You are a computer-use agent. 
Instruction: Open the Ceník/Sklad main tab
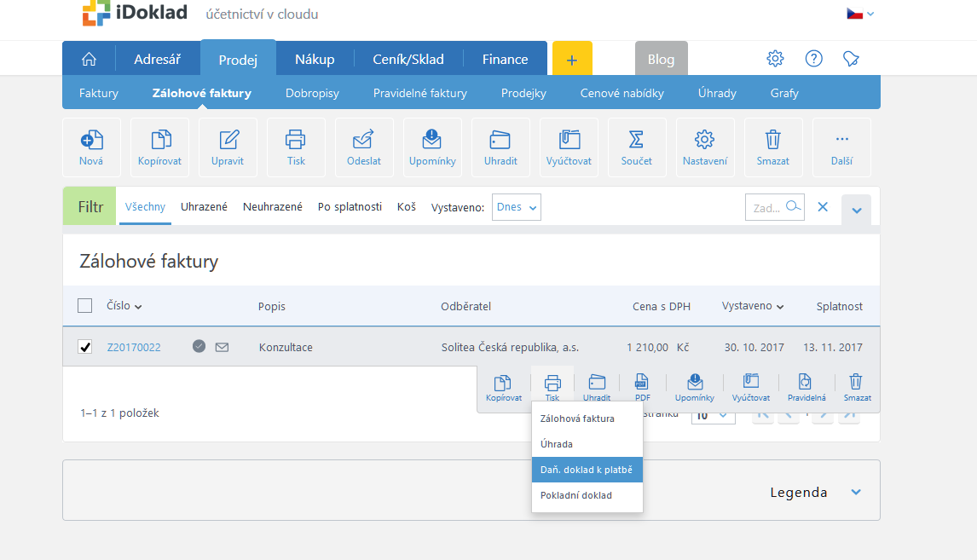point(408,59)
